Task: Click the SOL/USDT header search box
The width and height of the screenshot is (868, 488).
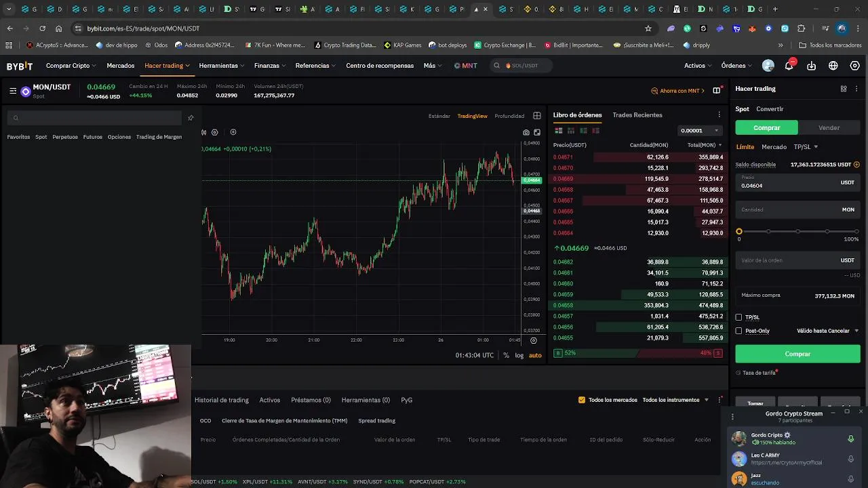Action: pos(520,66)
